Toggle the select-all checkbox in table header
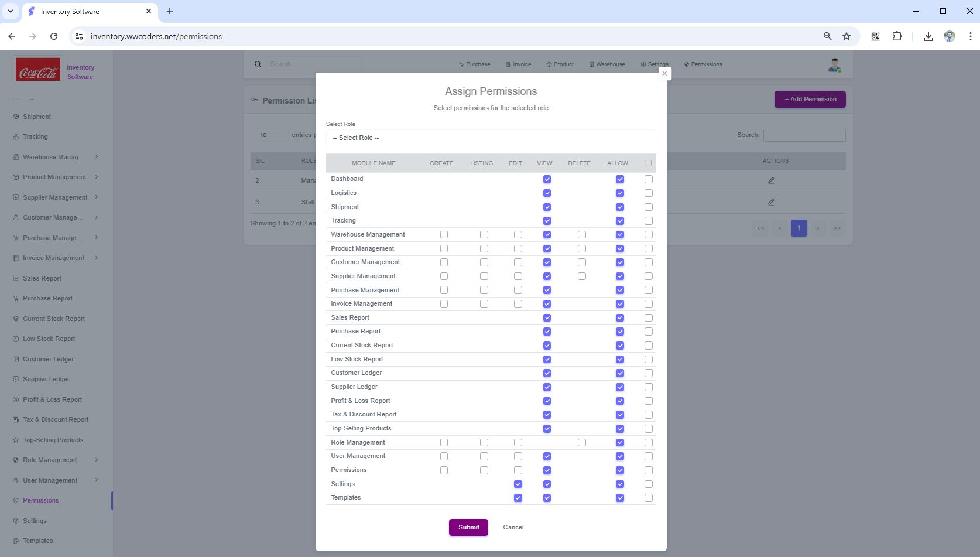980x557 pixels. [648, 163]
